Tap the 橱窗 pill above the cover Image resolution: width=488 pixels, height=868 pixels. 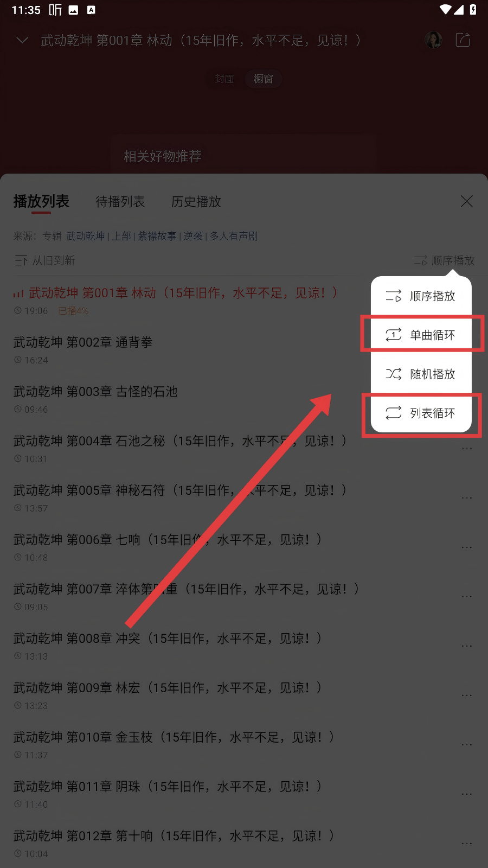264,79
